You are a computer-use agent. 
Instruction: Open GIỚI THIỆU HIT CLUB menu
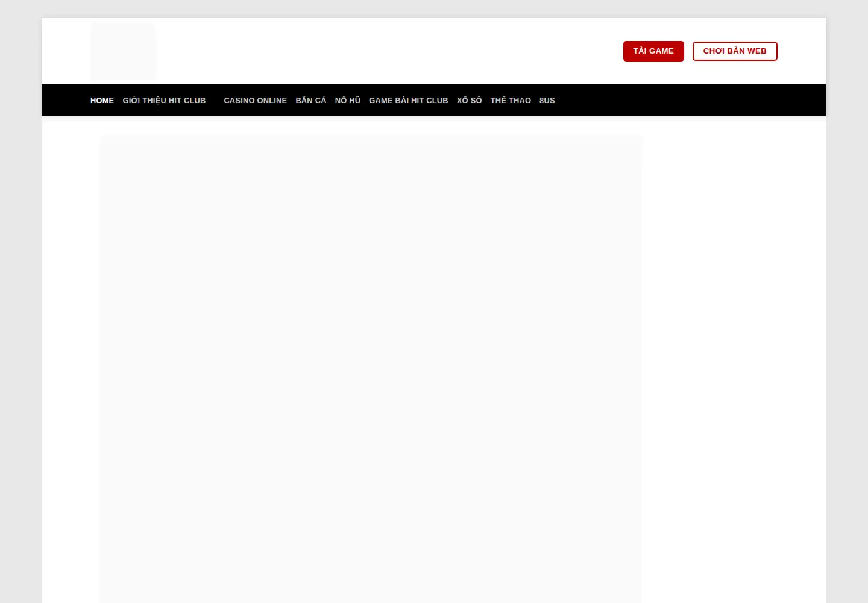(164, 101)
